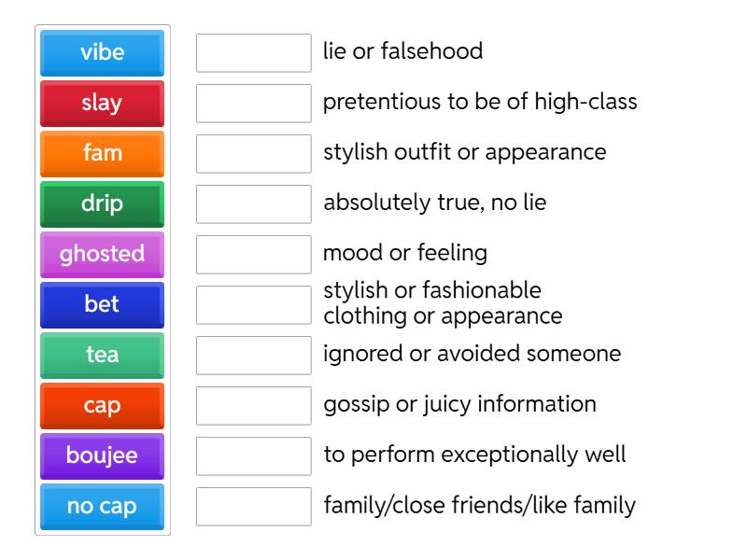This screenshot has width=747, height=560.
Task: Select the 'no cap' word tile
Action: [x=101, y=506]
